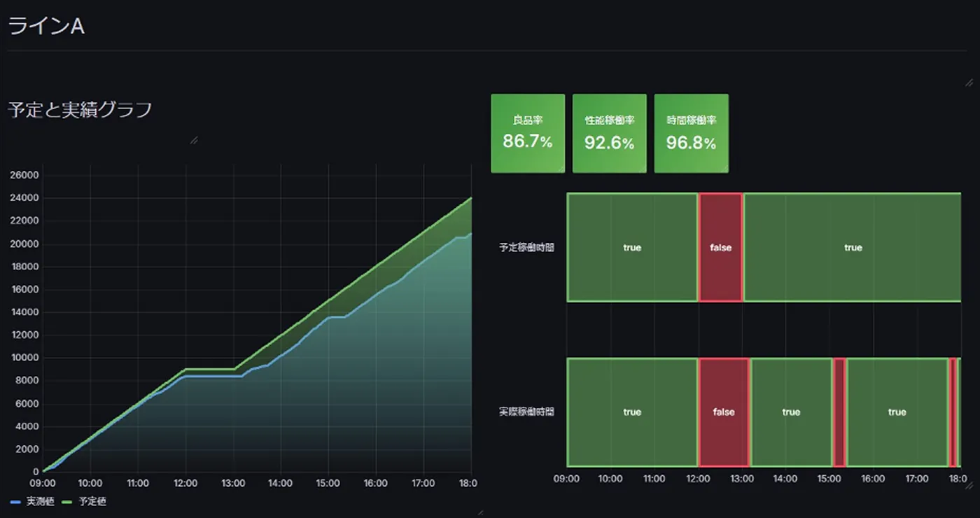Image resolution: width=980 pixels, height=518 pixels.
Task: Open the 時間稼働率 96.8% stat tile
Action: (691, 133)
